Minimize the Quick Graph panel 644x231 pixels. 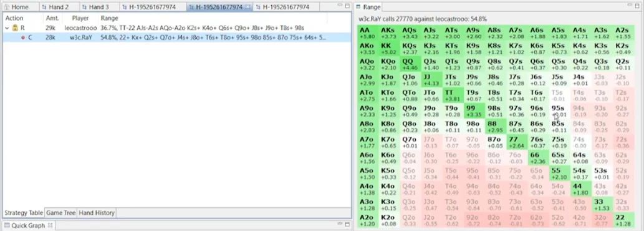tap(340, 225)
